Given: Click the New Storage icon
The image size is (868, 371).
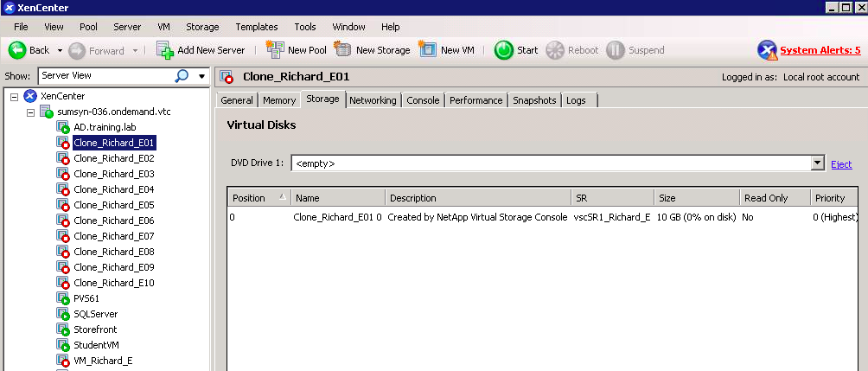Looking at the screenshot, I should (343, 50).
